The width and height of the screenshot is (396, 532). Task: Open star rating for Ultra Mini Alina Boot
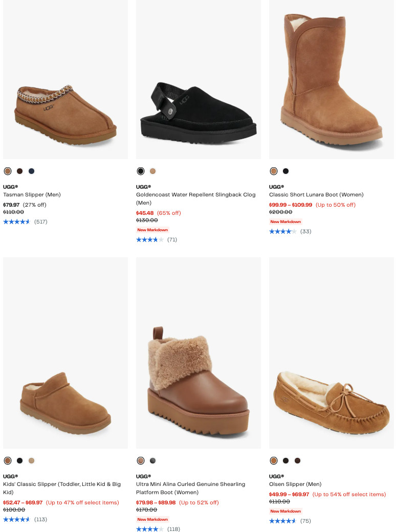[150, 529]
